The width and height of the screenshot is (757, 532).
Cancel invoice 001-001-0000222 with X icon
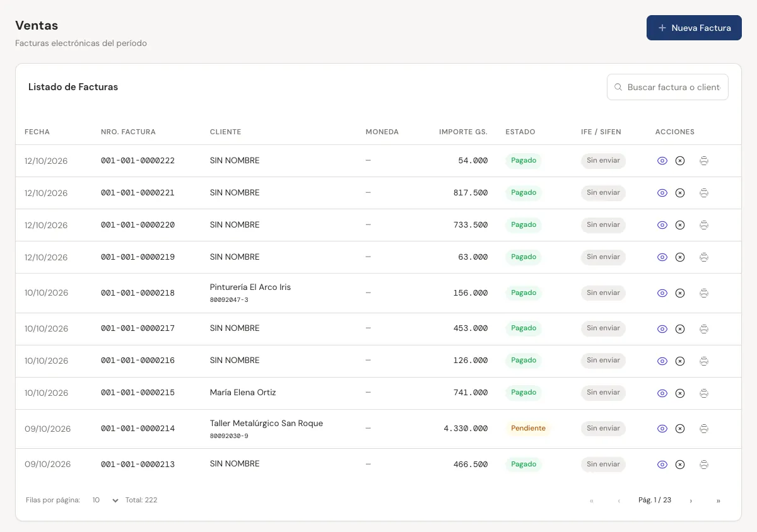tap(680, 161)
